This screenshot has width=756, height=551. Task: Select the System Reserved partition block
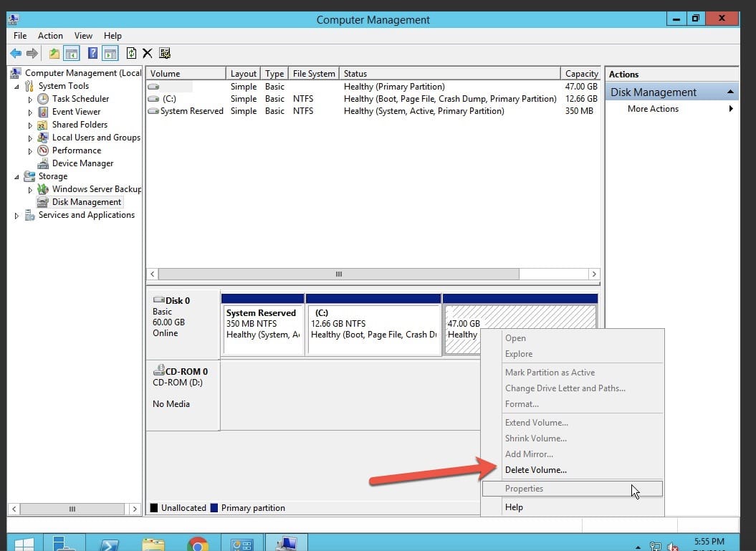pos(262,328)
